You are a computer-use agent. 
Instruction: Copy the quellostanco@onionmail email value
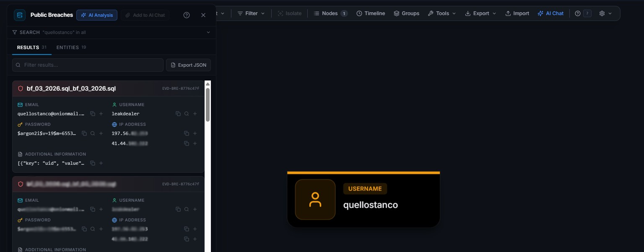(93, 114)
